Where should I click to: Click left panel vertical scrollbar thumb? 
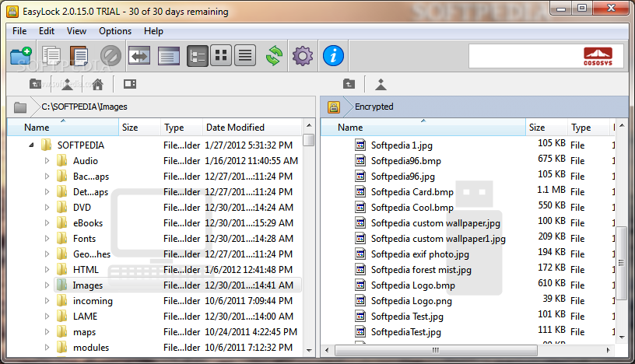[309, 140]
